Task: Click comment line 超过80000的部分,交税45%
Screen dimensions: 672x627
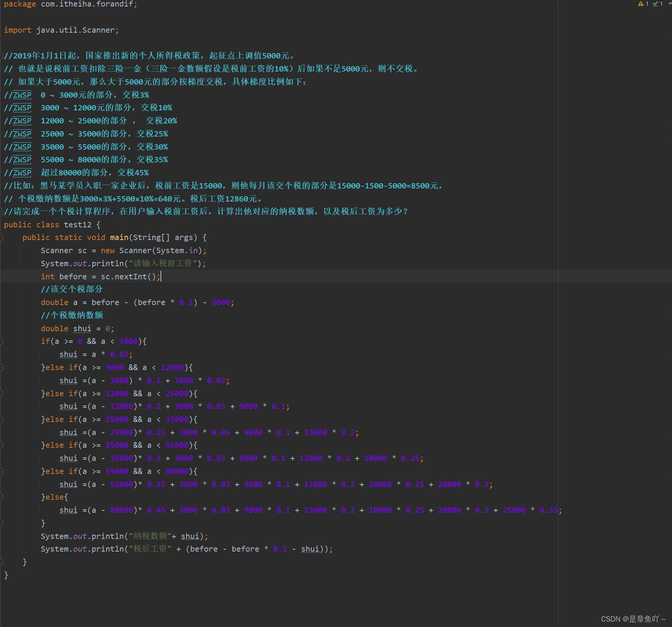Action: [76, 173]
